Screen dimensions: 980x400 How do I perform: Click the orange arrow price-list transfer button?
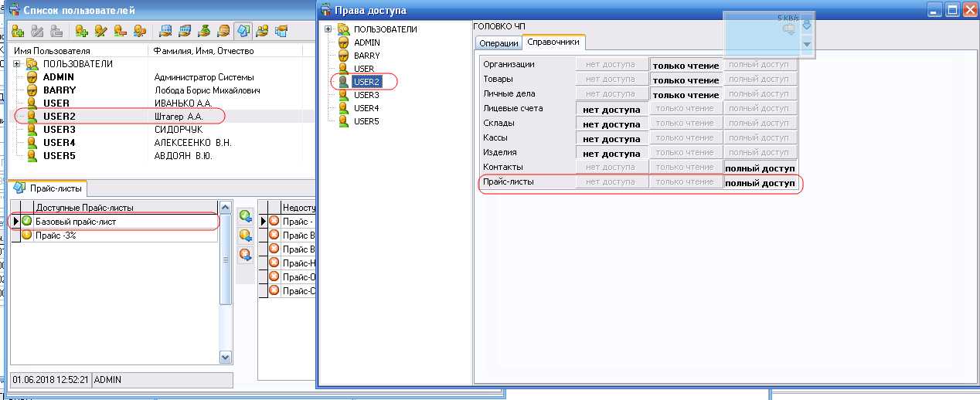tap(246, 236)
